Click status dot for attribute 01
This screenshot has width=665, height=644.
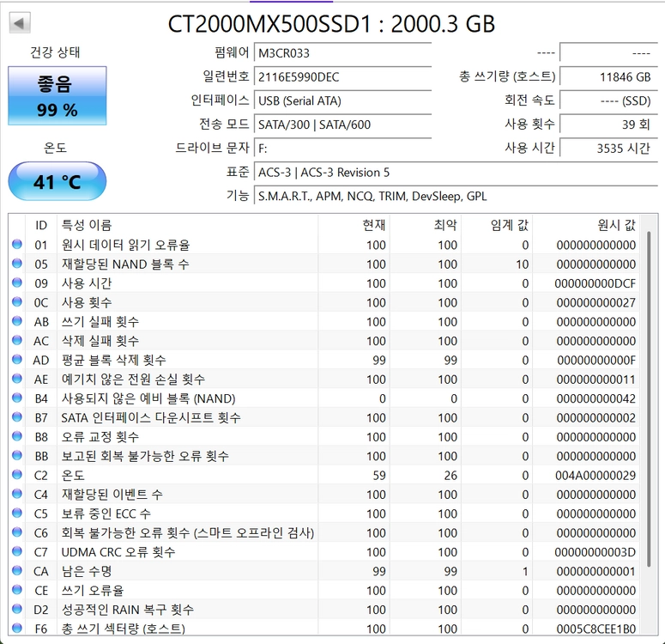17,244
